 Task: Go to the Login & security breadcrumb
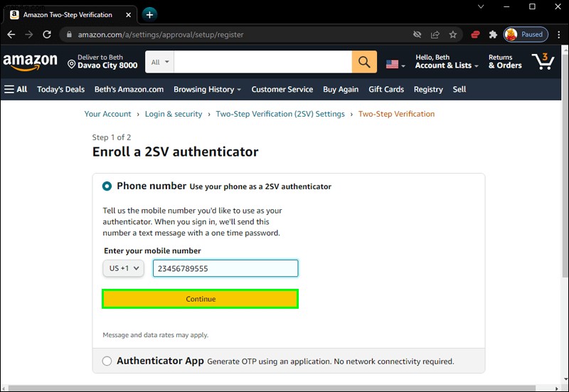(174, 114)
